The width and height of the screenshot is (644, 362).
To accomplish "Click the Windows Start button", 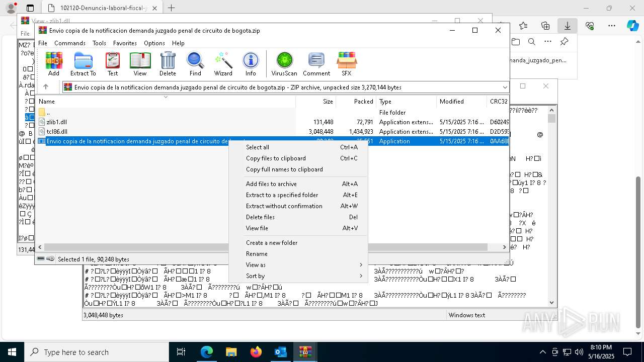I will click(12, 352).
